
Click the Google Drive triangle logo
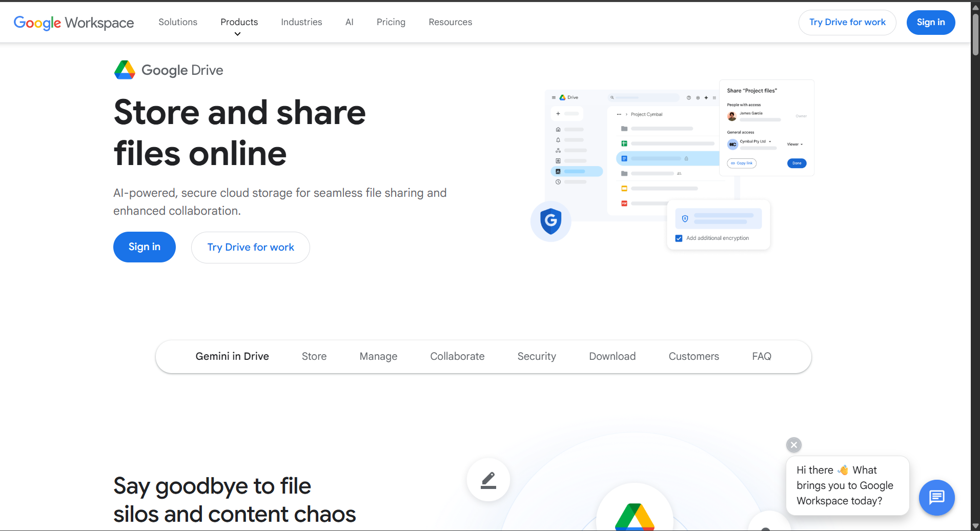[125, 70]
